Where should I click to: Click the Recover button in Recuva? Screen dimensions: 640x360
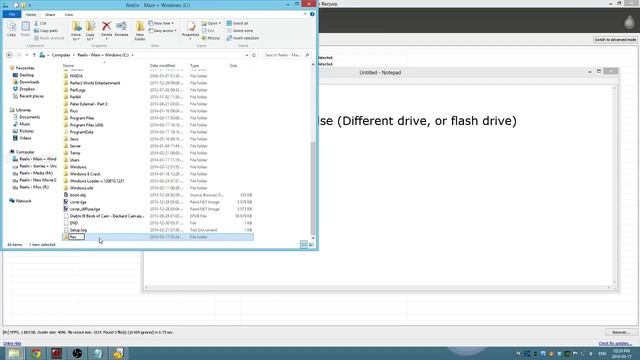pyautogui.click(x=621, y=332)
